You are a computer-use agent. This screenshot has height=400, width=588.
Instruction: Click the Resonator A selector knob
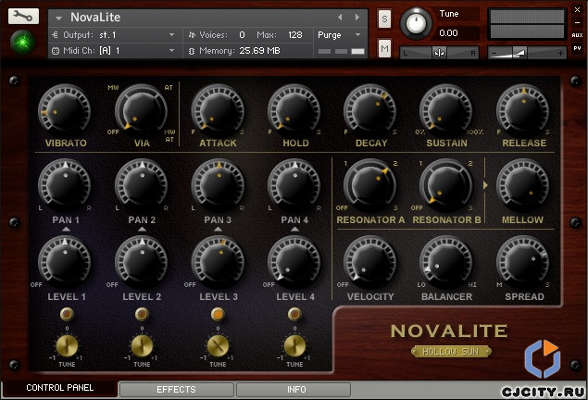[370, 185]
